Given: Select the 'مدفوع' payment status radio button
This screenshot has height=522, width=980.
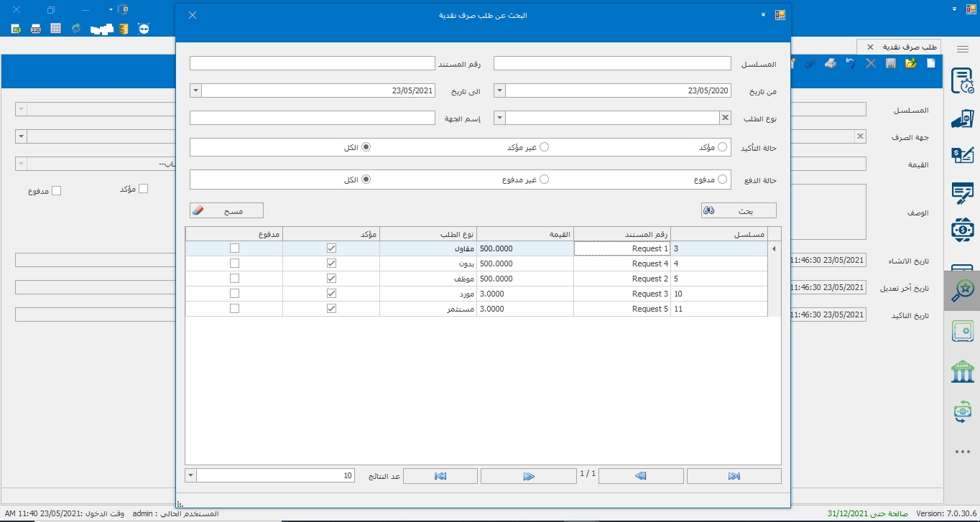Looking at the screenshot, I should (x=723, y=179).
